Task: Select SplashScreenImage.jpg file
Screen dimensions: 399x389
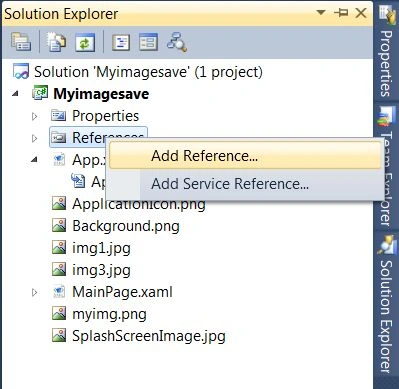Action: (x=149, y=336)
